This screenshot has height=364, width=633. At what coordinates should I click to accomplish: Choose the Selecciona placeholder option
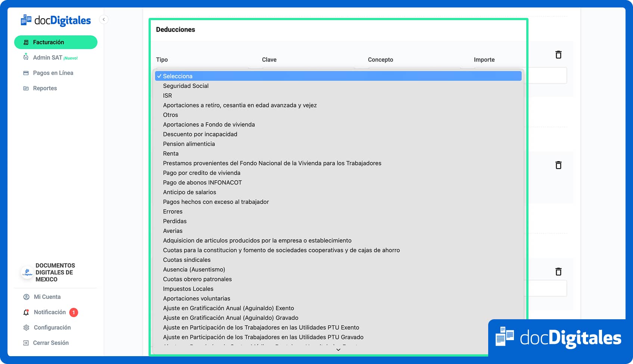[338, 76]
